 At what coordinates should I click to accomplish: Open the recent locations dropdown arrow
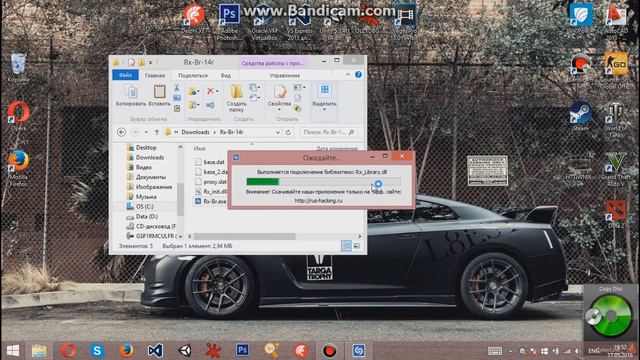(146, 132)
